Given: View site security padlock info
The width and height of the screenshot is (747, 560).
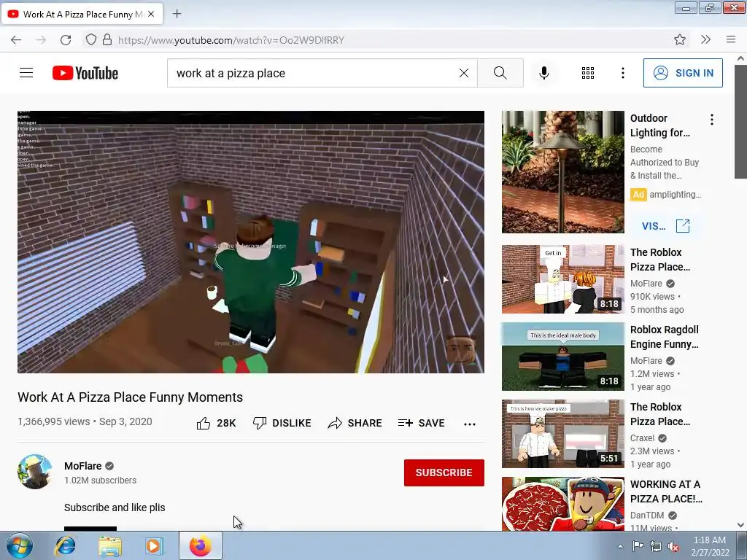Looking at the screenshot, I should pyautogui.click(x=107, y=39).
